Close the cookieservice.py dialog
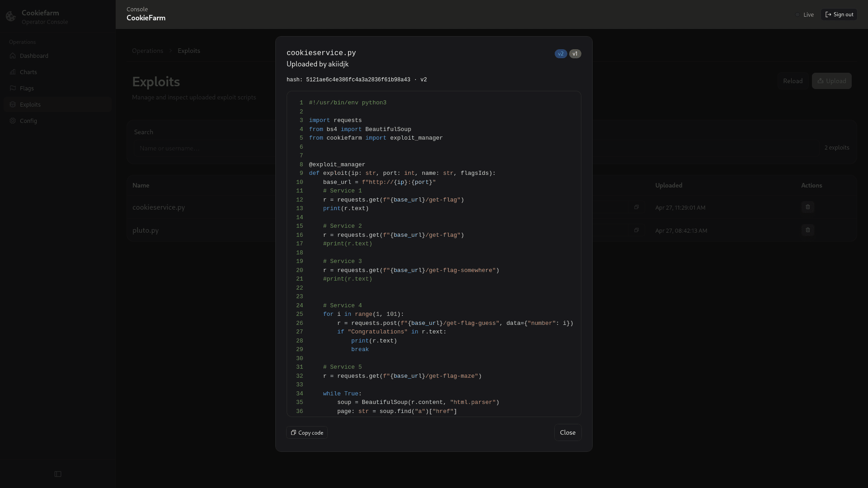This screenshot has width=868, height=488. (567, 432)
